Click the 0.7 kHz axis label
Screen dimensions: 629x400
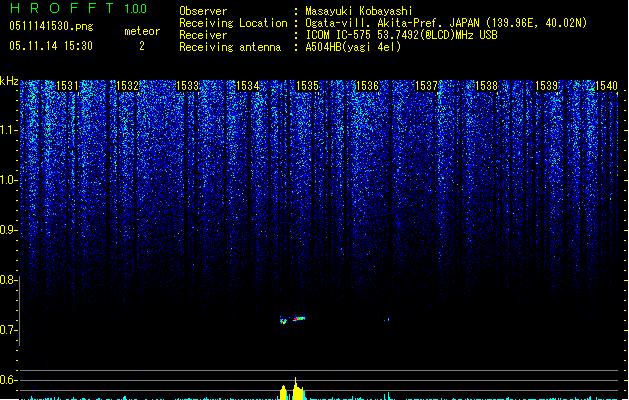pyautogui.click(x=8, y=330)
